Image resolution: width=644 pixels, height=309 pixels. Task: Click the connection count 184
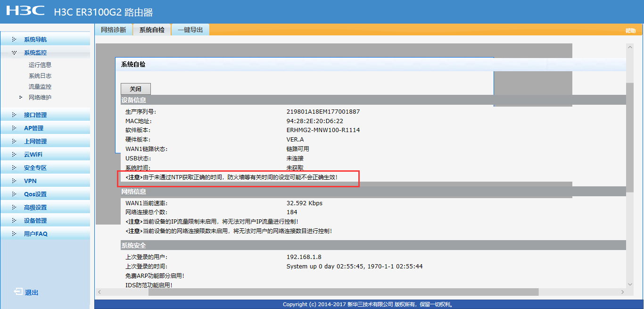pos(292,212)
